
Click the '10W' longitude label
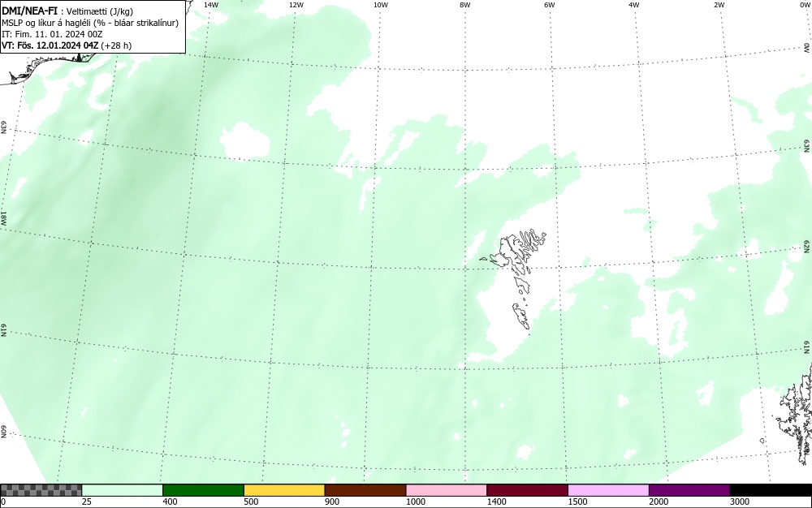click(381, 5)
